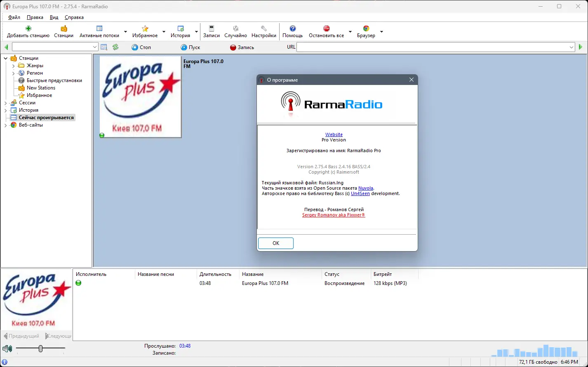The image size is (588, 367).
Task: Click the Предыдущий button
Action: point(22,336)
